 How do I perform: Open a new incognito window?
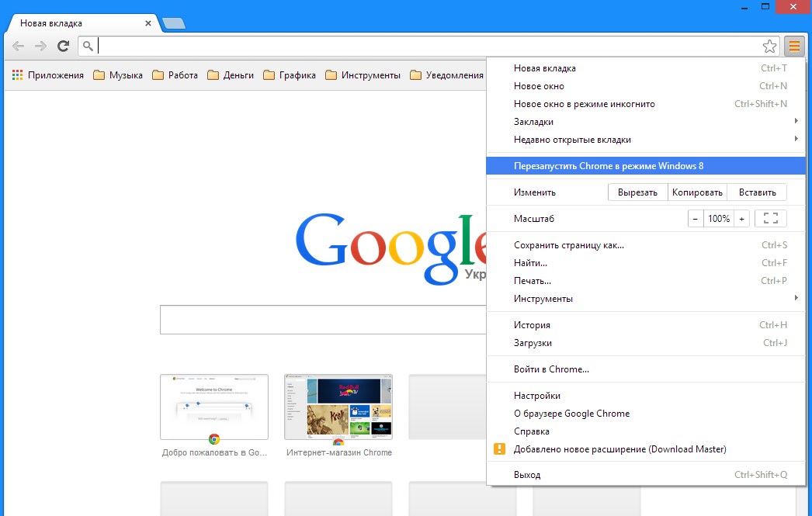tap(646, 104)
